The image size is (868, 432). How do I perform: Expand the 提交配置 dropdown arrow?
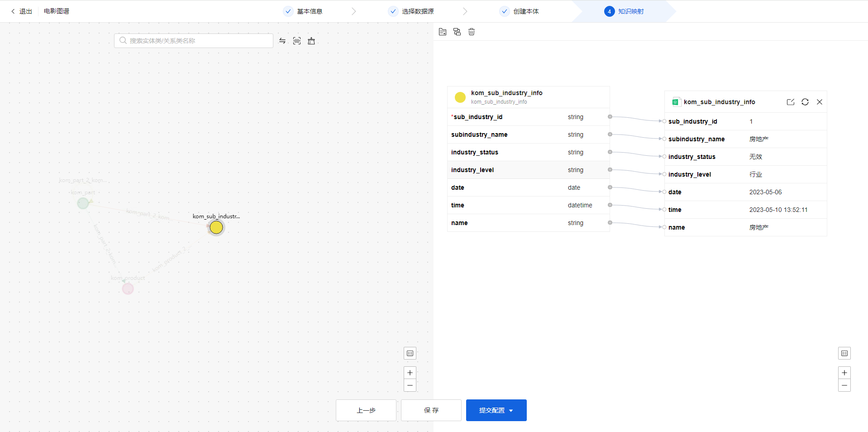click(511, 411)
